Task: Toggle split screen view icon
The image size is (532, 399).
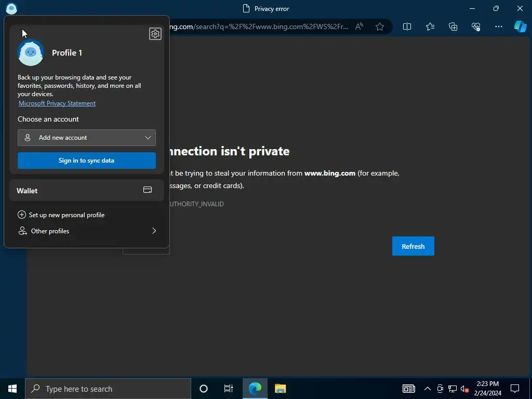Action: 407,26
